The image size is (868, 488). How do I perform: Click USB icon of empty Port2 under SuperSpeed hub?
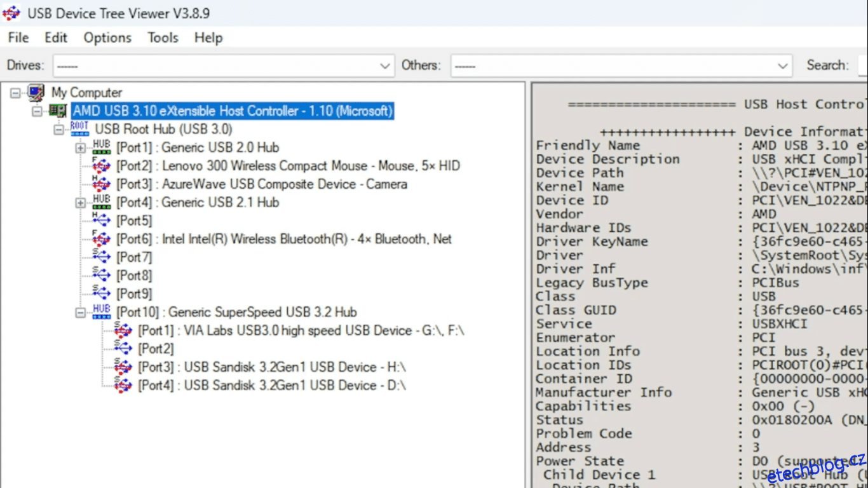pos(123,349)
